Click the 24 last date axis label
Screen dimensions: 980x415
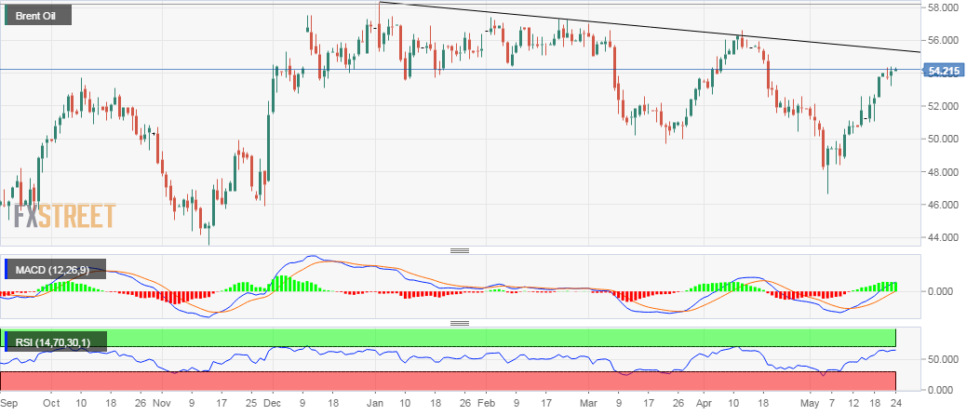point(895,403)
